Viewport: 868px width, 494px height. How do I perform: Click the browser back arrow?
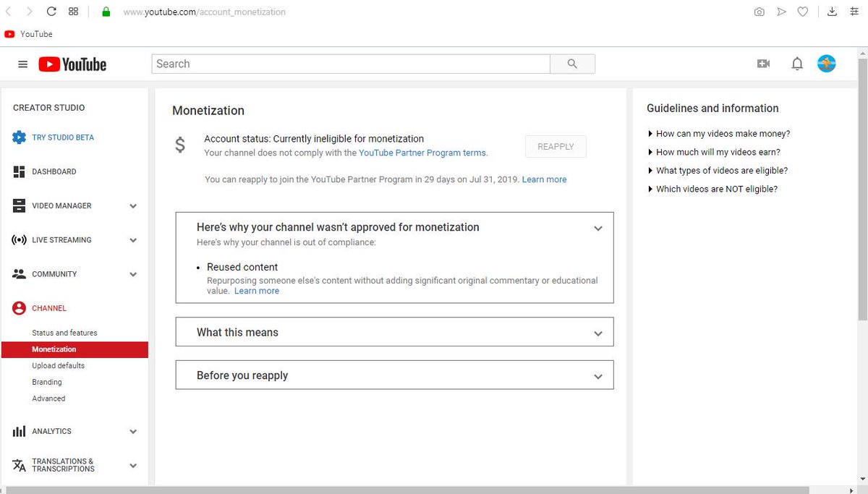coord(9,12)
